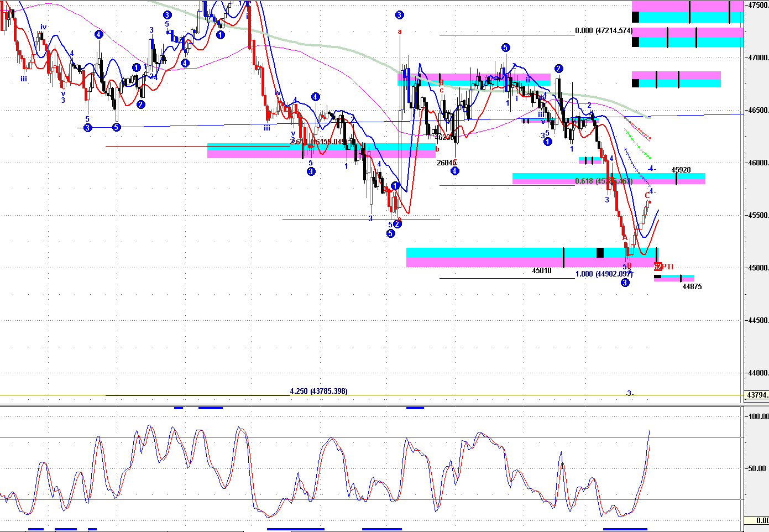Screen dimensions: 769x532
Task: Click the 50.00 oscillator midline label
Action: click(x=757, y=468)
